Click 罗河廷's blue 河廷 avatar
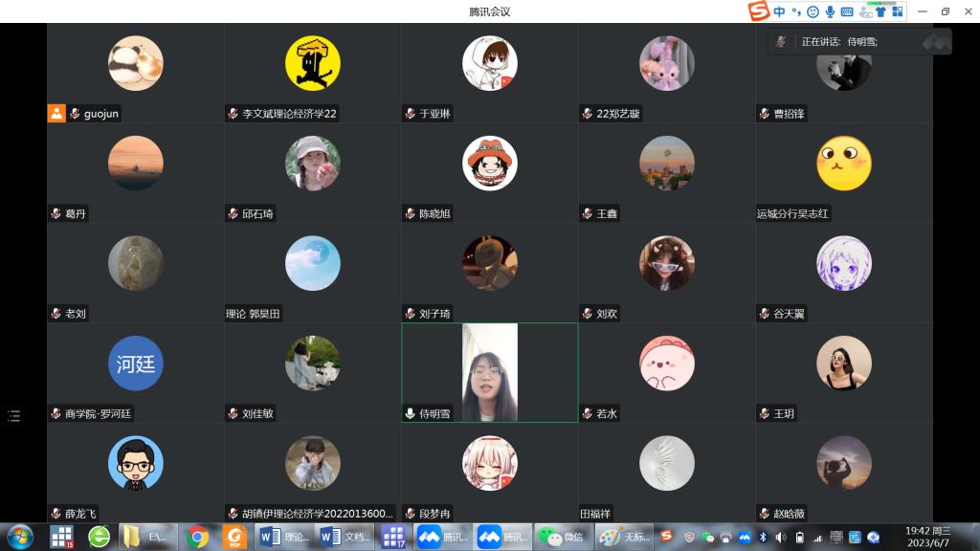This screenshot has width=980, height=551. click(136, 364)
